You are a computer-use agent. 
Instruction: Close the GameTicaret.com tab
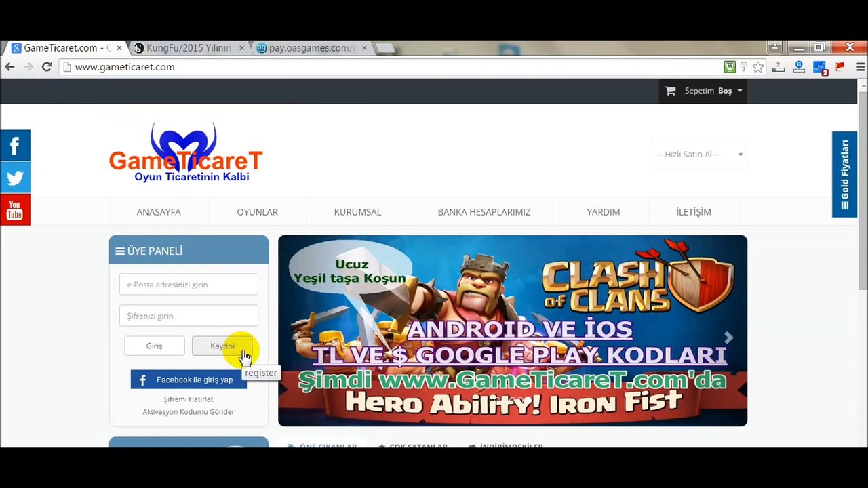(x=119, y=48)
